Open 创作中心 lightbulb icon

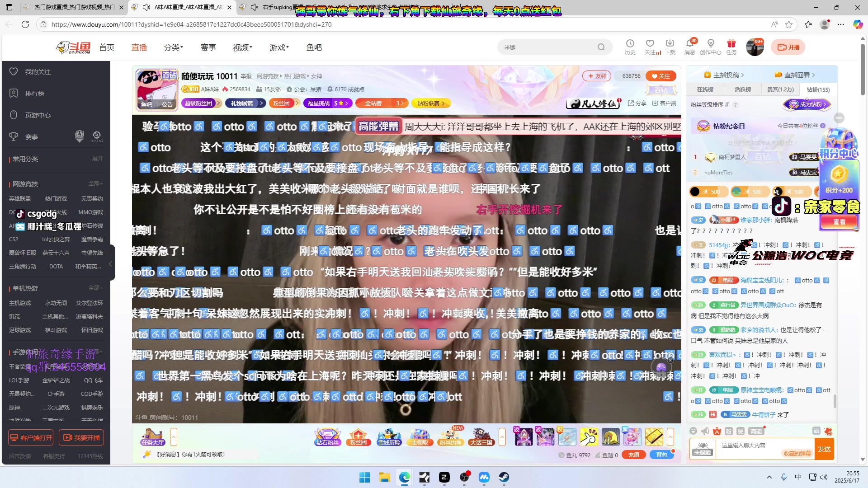[x=710, y=47]
